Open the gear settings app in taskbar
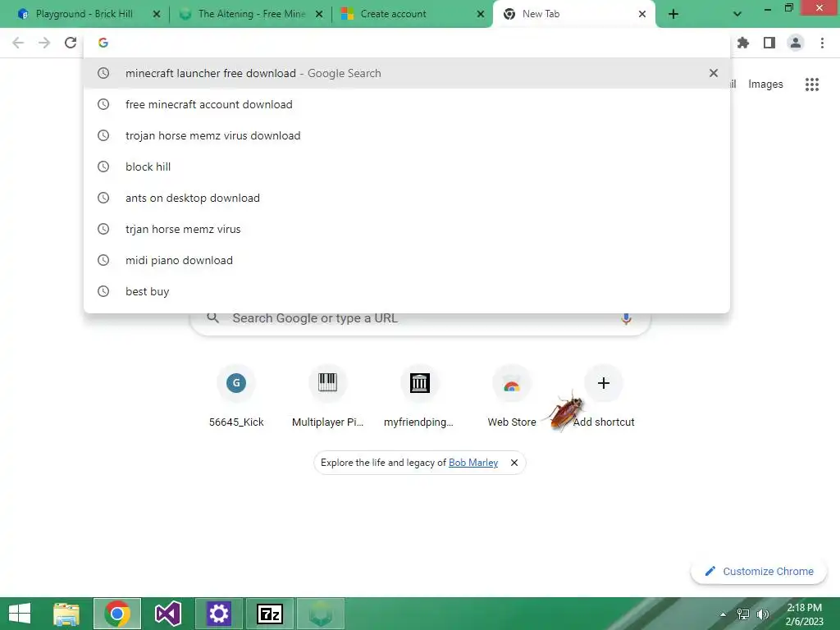The width and height of the screenshot is (840, 630). (218, 614)
